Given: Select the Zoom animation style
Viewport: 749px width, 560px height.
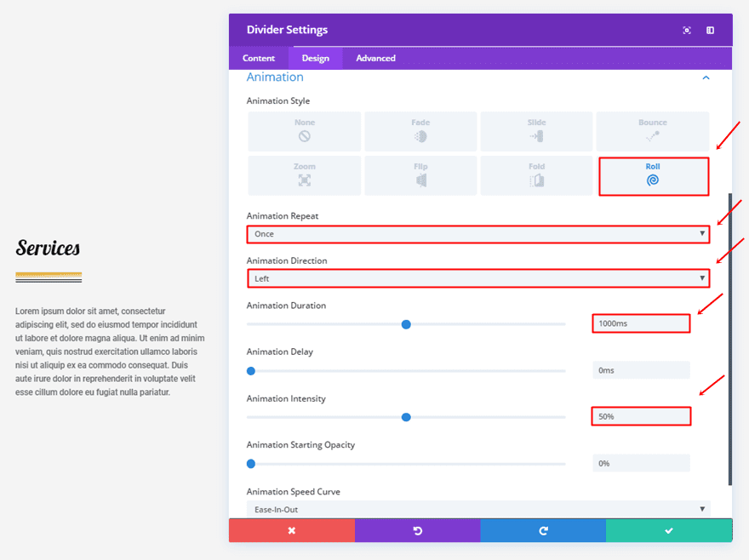Looking at the screenshot, I should pyautogui.click(x=304, y=175).
